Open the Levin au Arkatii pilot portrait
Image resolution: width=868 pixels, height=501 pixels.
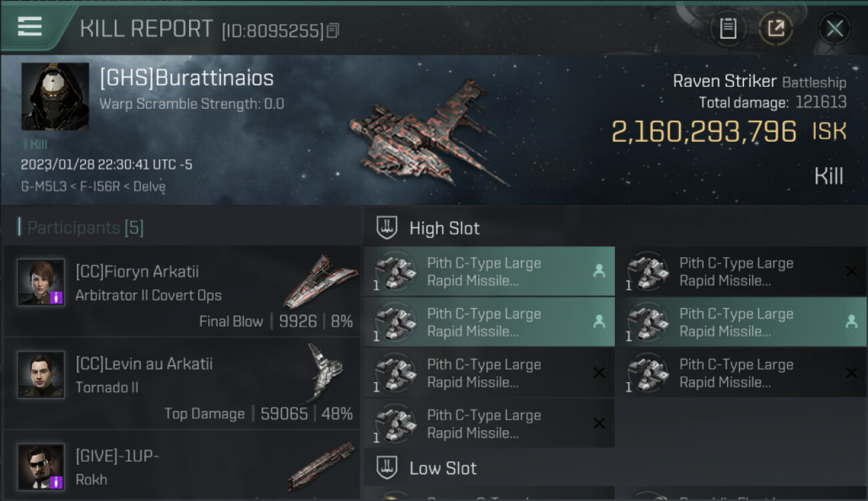[x=41, y=375]
